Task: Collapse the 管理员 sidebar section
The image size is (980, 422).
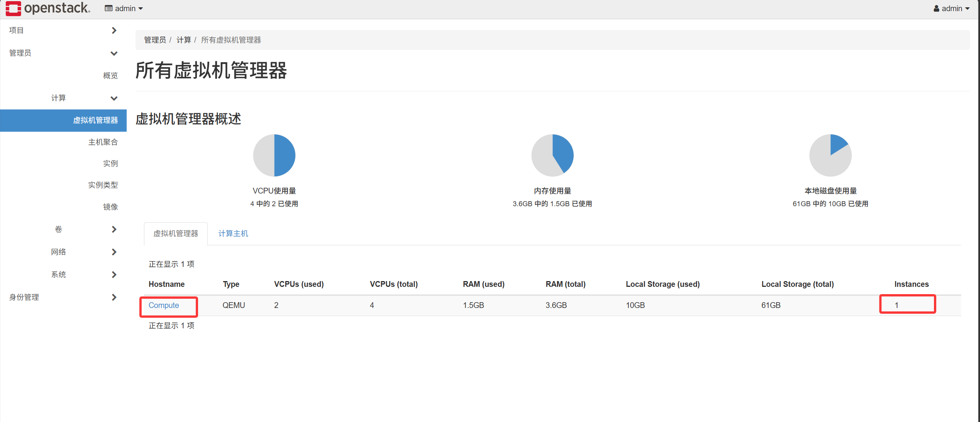Action: click(x=63, y=53)
